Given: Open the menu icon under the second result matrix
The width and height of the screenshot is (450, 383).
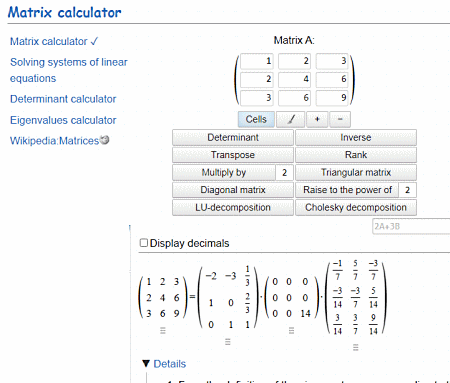Looking at the screenshot, I should tap(228, 342).
